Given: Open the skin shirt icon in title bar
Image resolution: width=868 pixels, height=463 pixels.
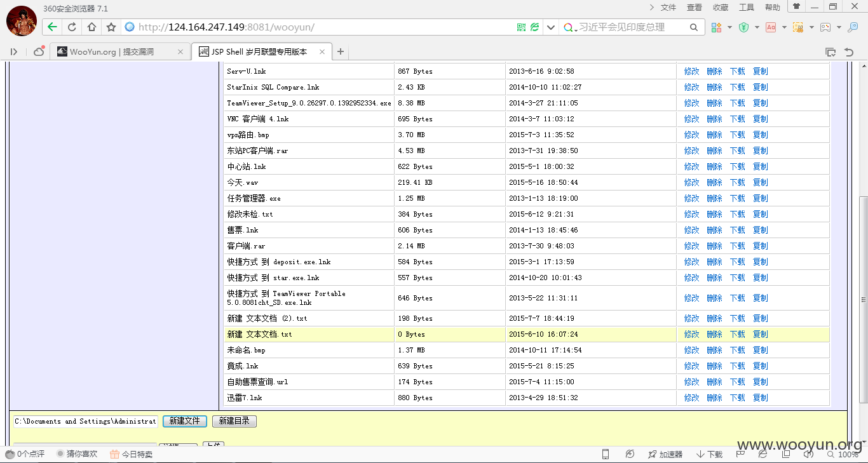Looking at the screenshot, I should click(796, 6).
